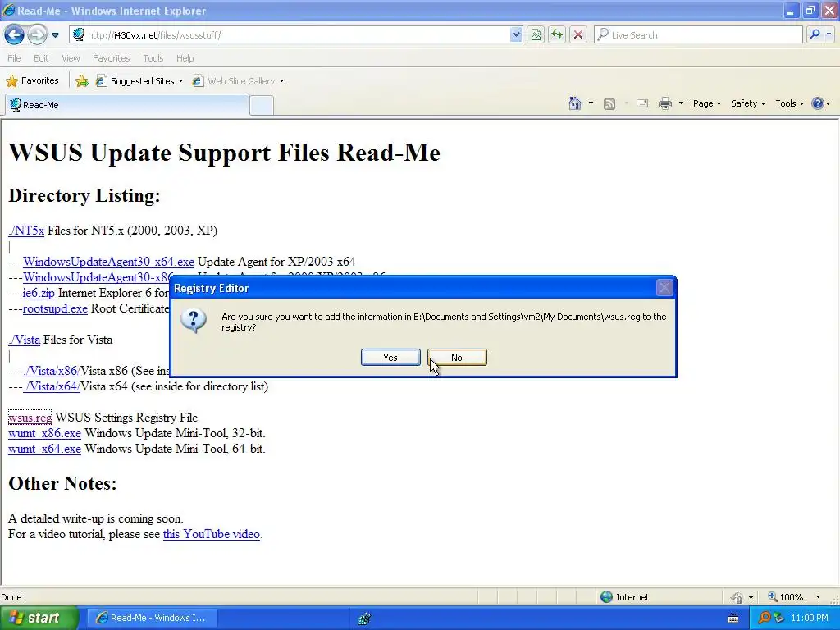
Task: Open the Tools command bar menu
Action: pos(789,103)
